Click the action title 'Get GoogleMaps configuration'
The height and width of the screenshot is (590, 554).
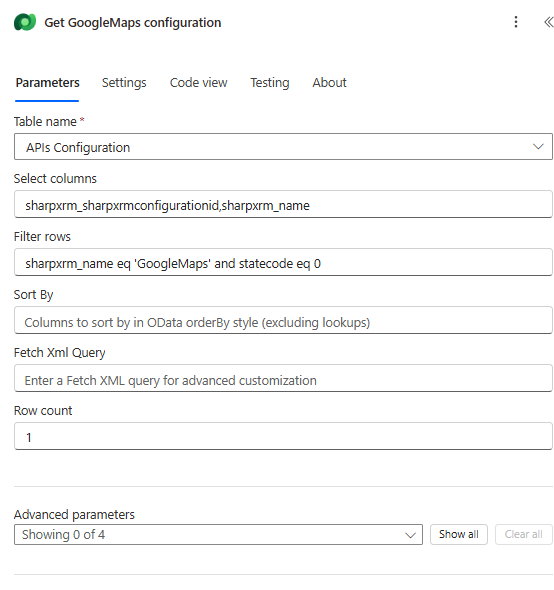132,23
